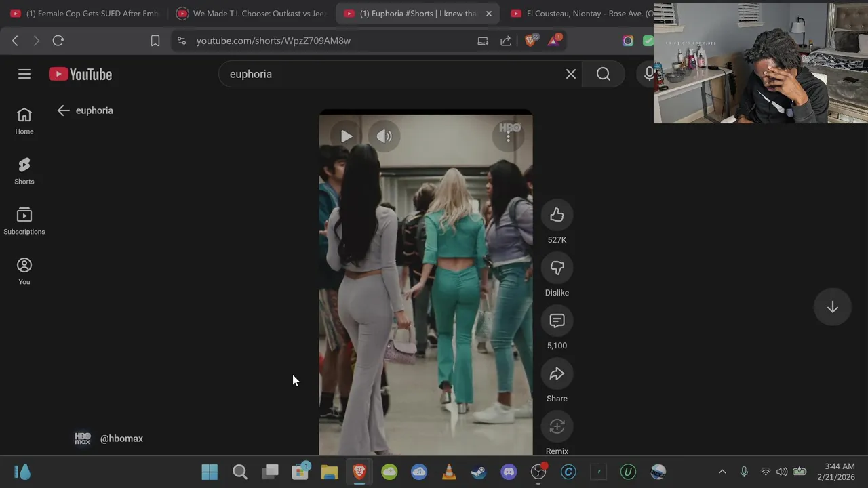Viewport: 868px width, 488px height.
Task: Open VLC media player from taskbar
Action: click(449, 472)
